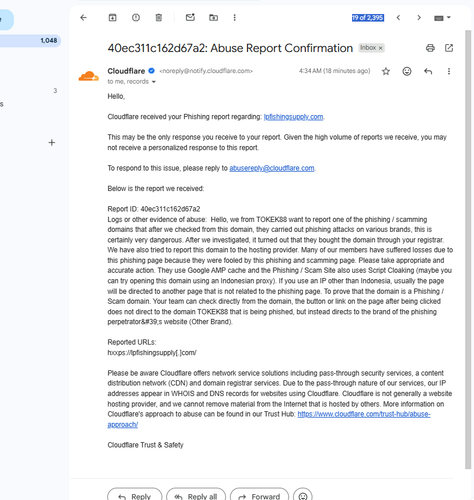Click the Reply button

pyautogui.click(x=135, y=496)
